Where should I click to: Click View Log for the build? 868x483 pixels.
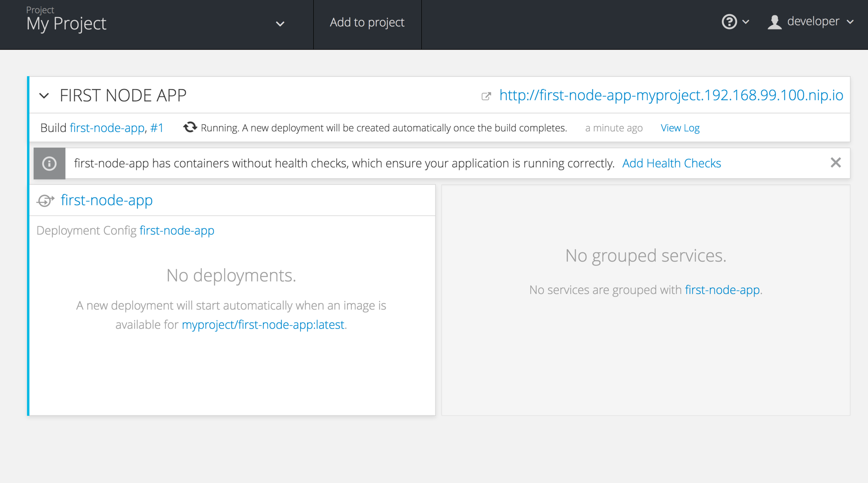click(x=680, y=128)
